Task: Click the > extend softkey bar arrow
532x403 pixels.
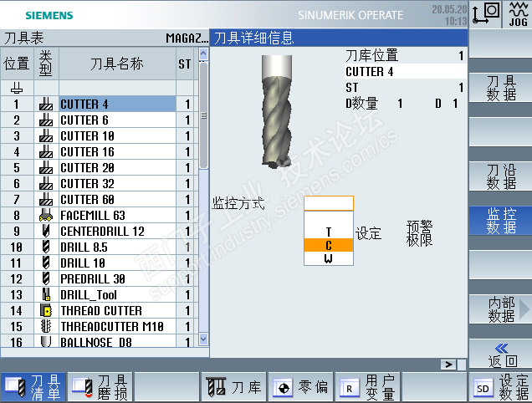Action: pyautogui.click(x=448, y=365)
